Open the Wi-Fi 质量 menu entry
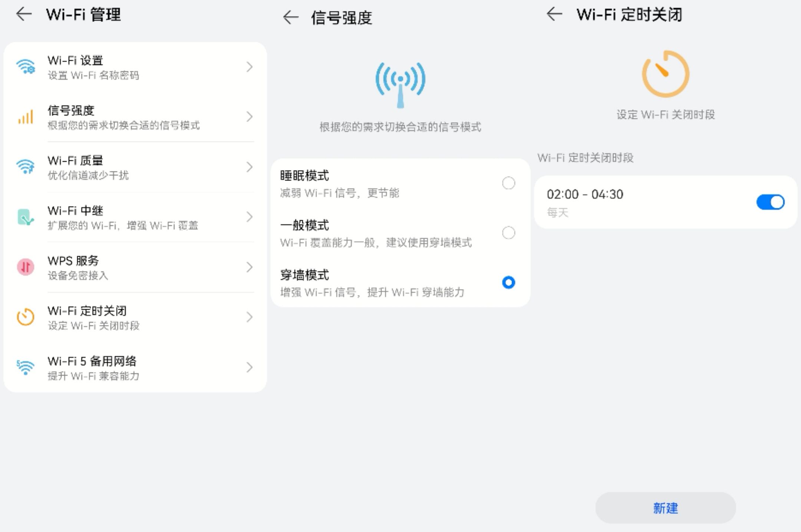801x532 pixels. 135,167
